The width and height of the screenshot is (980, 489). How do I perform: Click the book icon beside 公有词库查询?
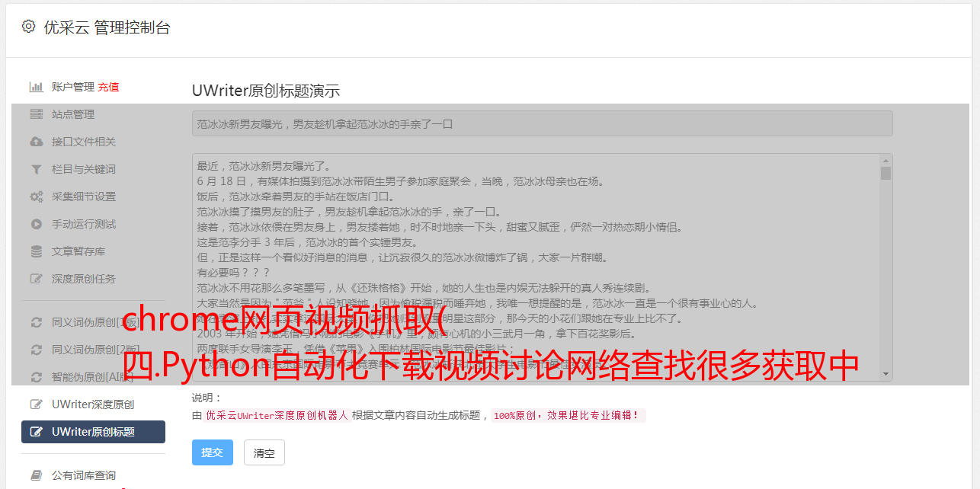click(36, 475)
